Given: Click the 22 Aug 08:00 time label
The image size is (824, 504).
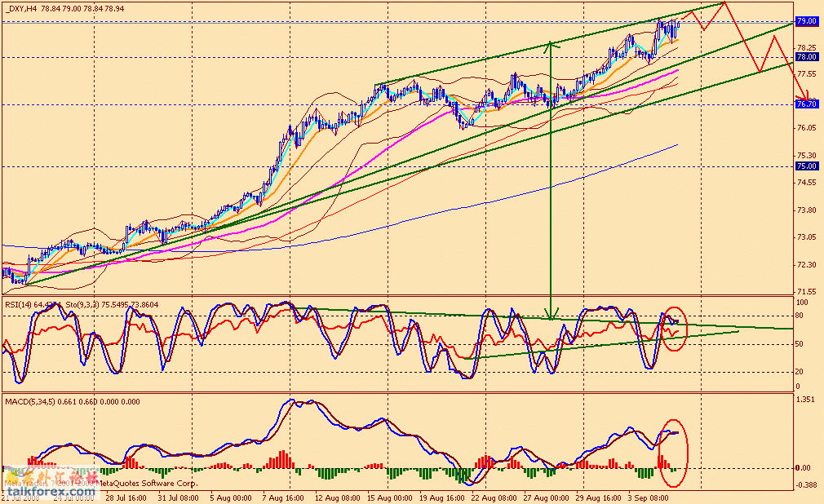Looking at the screenshot, I should coord(494,497).
